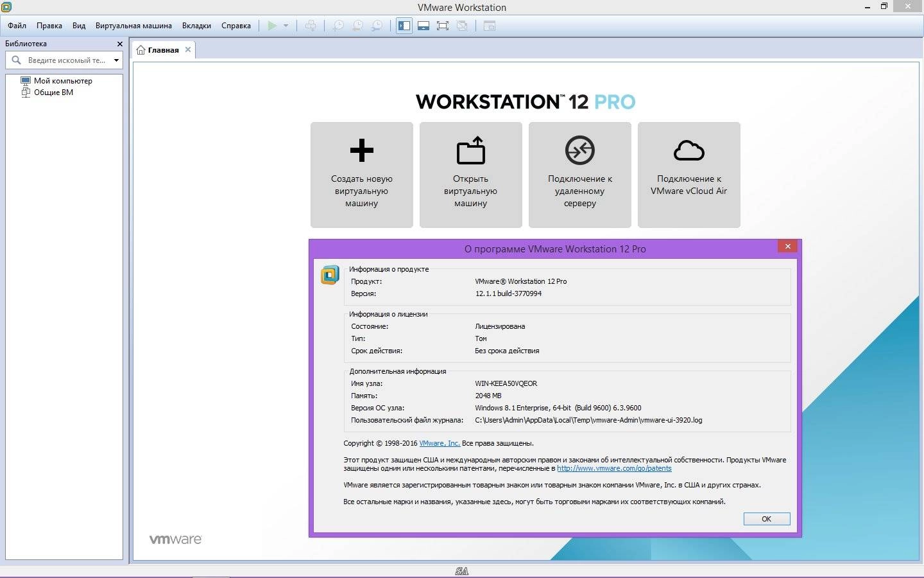Restore the VMware Workstation window size
Image resolution: width=924 pixels, height=578 pixels.
click(884, 6)
